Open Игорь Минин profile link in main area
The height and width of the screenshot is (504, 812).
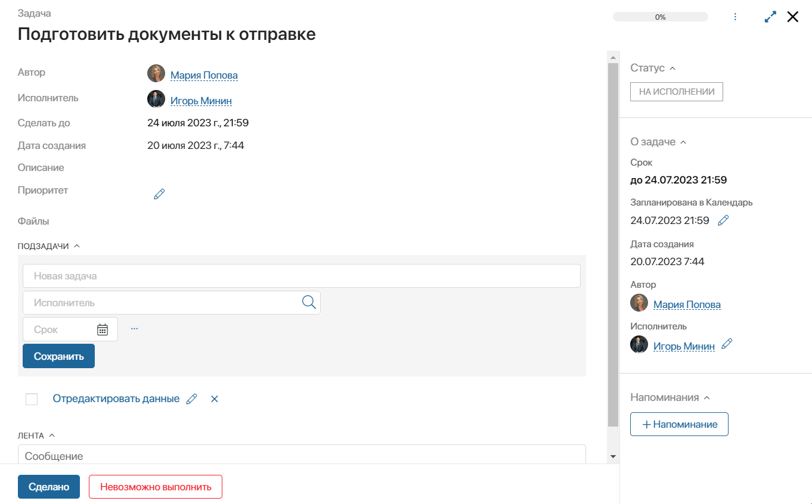(201, 101)
